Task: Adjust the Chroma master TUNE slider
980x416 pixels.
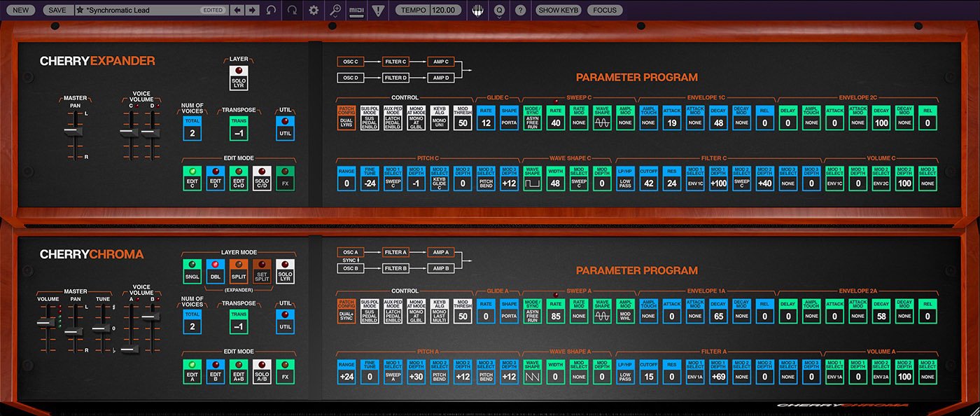Action: [101, 328]
